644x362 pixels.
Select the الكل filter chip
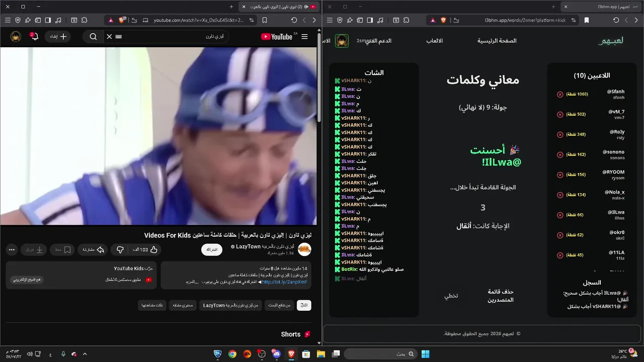(x=304, y=305)
